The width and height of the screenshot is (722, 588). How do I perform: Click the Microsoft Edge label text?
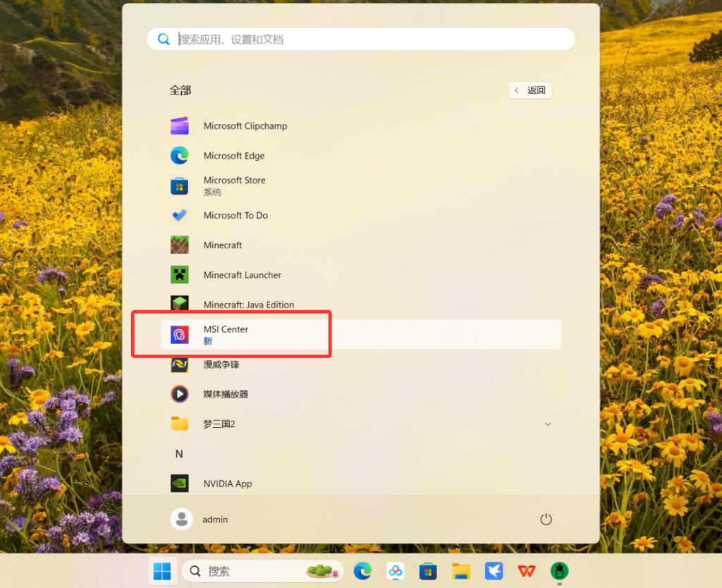[234, 156]
